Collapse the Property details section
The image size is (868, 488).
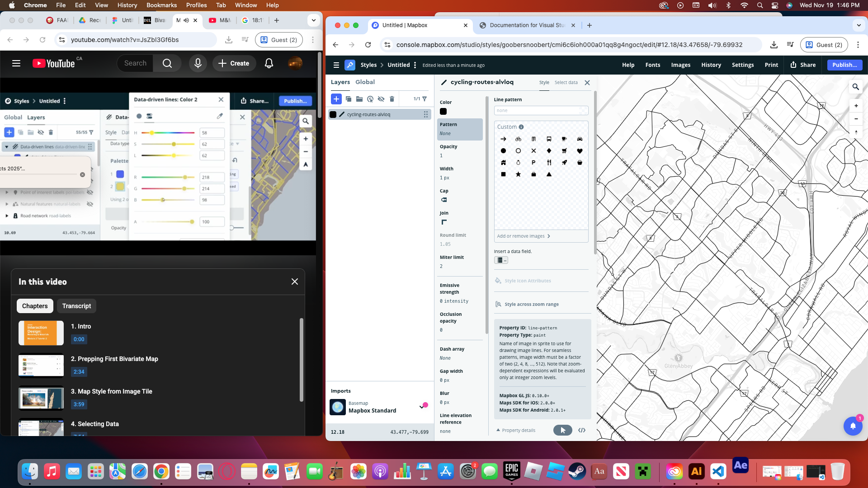tap(516, 430)
